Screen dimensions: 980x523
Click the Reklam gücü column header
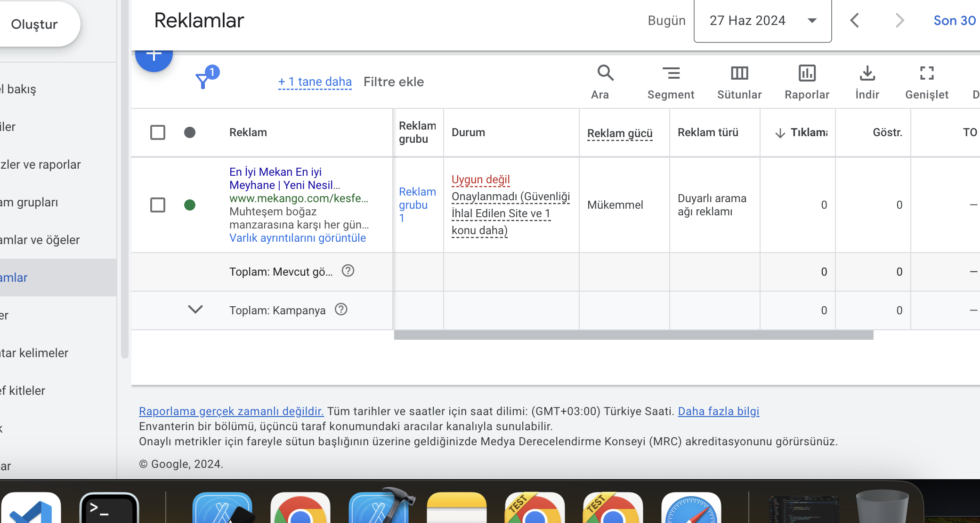(620, 133)
